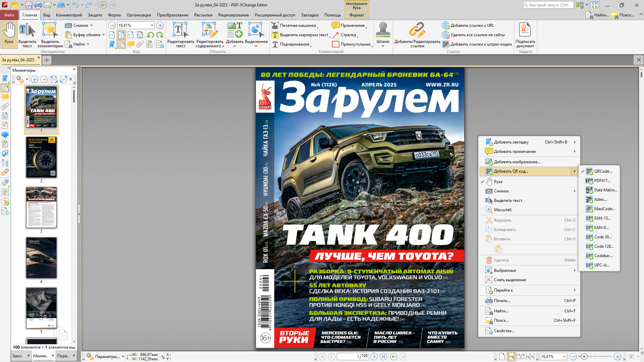The image size is (644, 362).
Task: Click Выделить маркером текст button
Action: (301, 35)
